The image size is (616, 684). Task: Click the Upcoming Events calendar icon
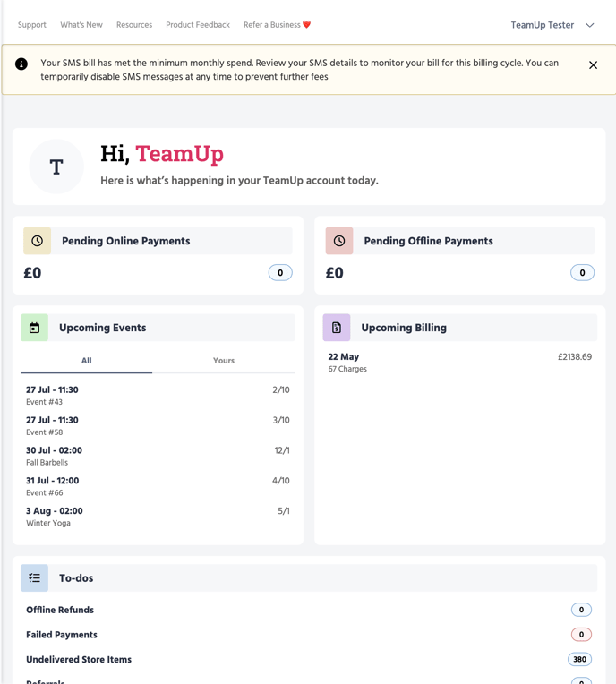pyautogui.click(x=35, y=328)
